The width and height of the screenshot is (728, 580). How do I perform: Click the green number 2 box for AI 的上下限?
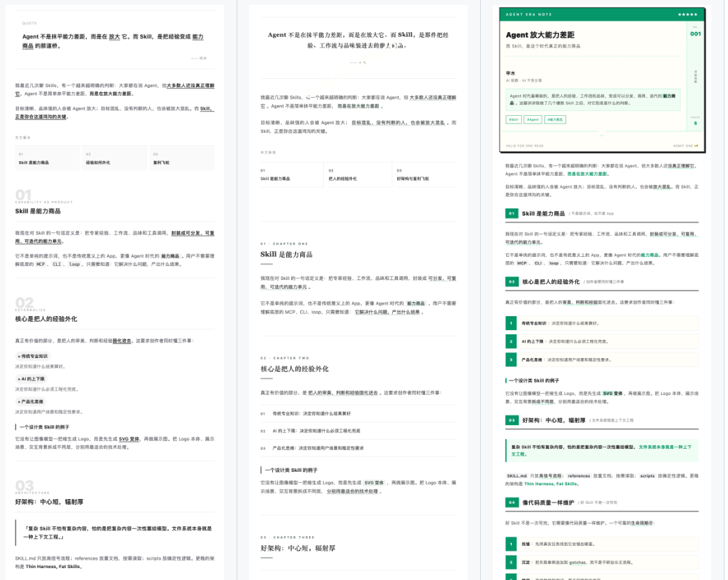click(511, 341)
